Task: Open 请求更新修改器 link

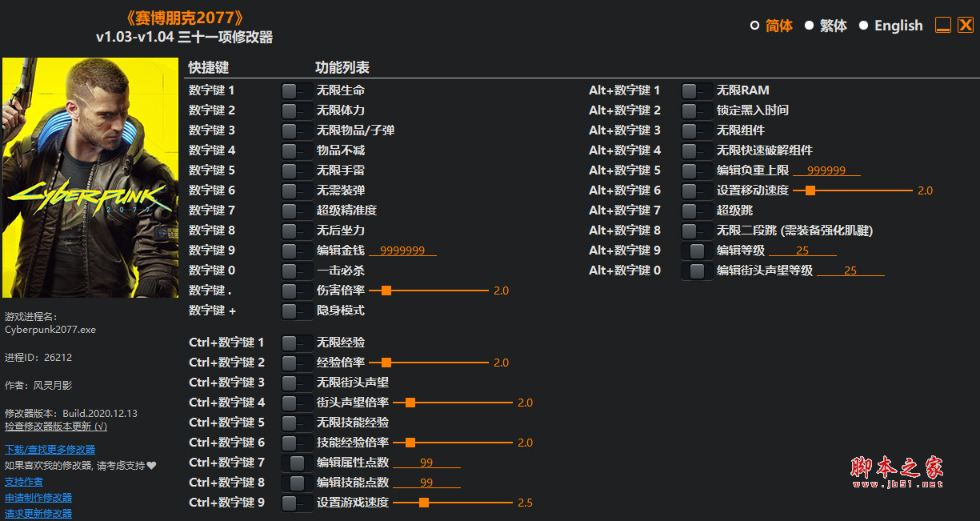Action: coord(38,514)
